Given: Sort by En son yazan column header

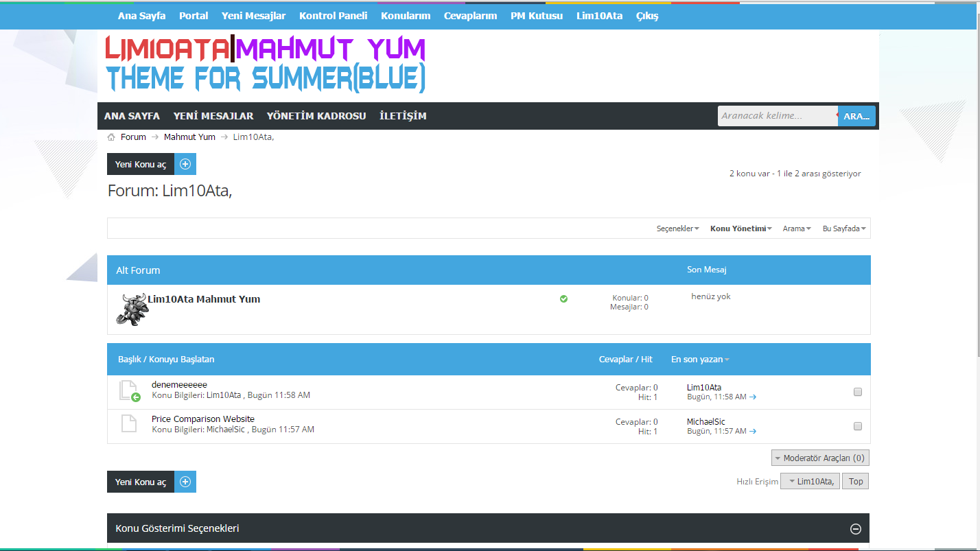Looking at the screenshot, I should pos(700,359).
